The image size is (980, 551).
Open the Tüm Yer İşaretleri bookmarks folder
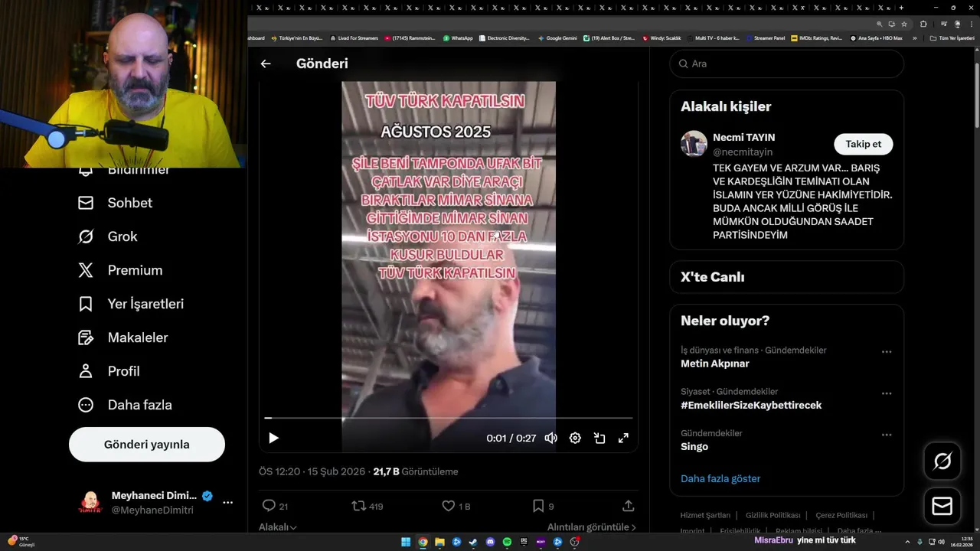pos(952,37)
